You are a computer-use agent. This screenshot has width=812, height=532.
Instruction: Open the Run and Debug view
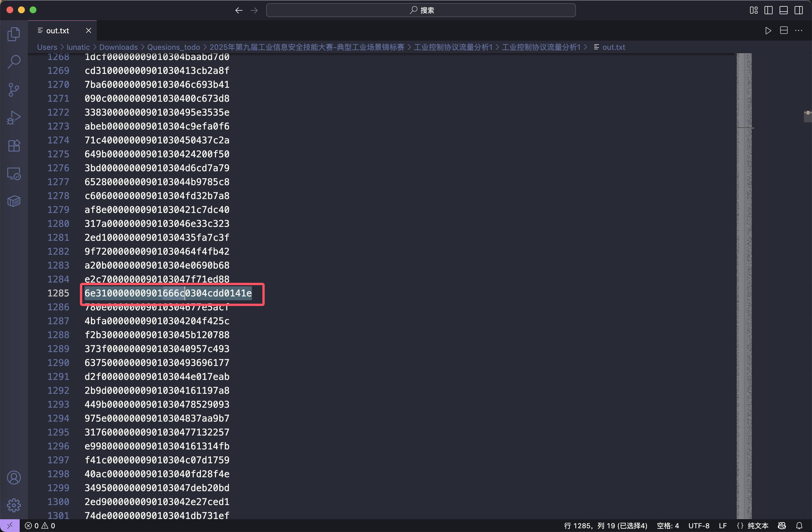14,117
